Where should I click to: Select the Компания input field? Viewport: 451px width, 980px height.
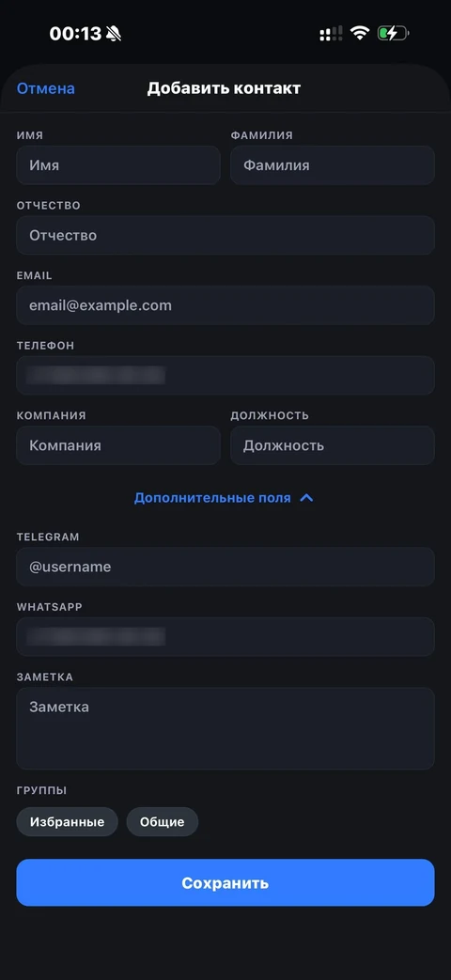(118, 445)
